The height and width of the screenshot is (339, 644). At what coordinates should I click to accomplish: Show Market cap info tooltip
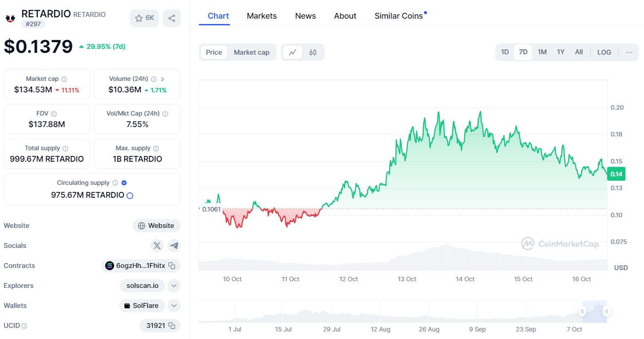(64, 79)
